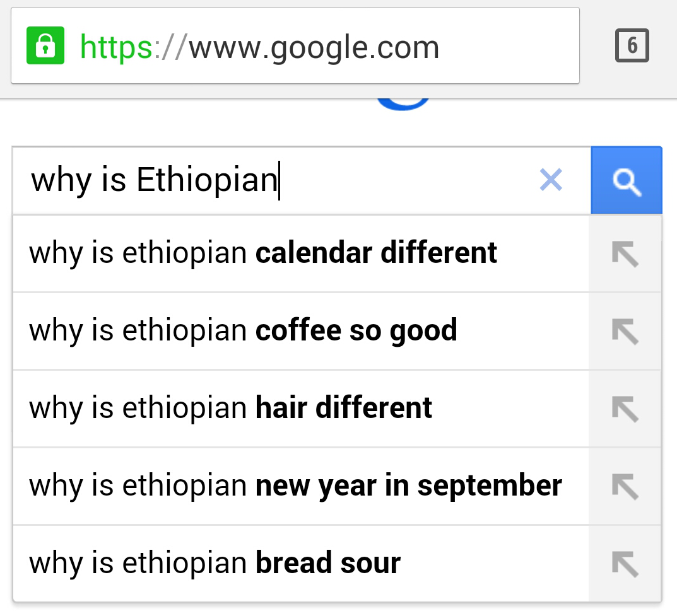Viewport: 677px width, 616px height.
Task: Click the www.google.com address bar
Action: (295, 45)
